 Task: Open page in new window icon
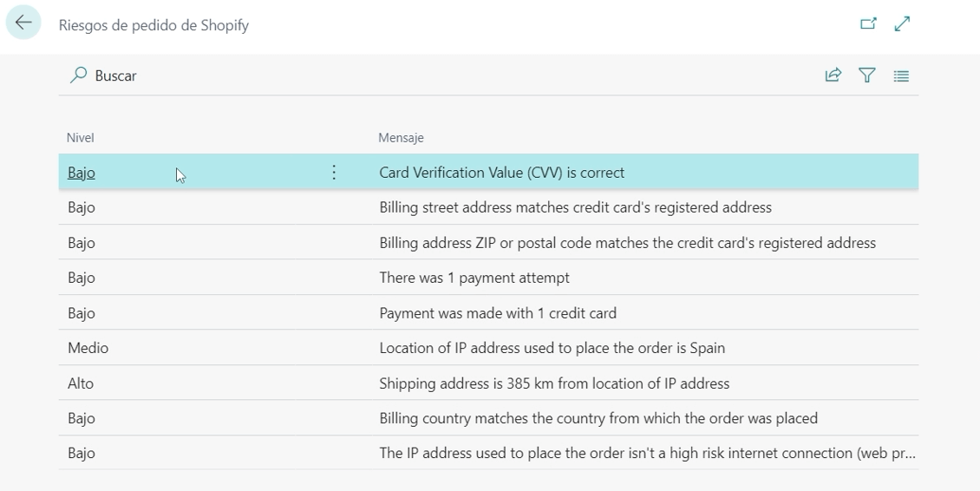click(x=868, y=24)
